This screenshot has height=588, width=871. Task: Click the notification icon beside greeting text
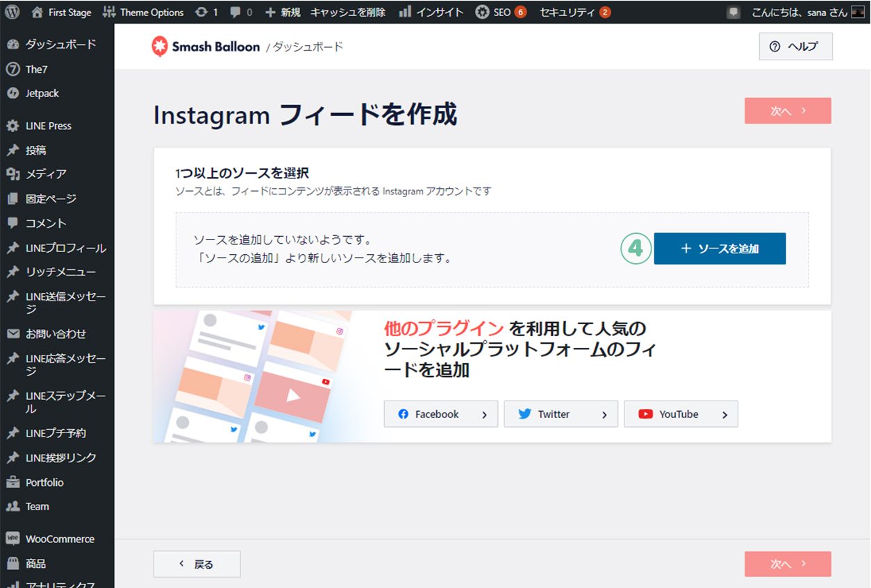click(733, 12)
